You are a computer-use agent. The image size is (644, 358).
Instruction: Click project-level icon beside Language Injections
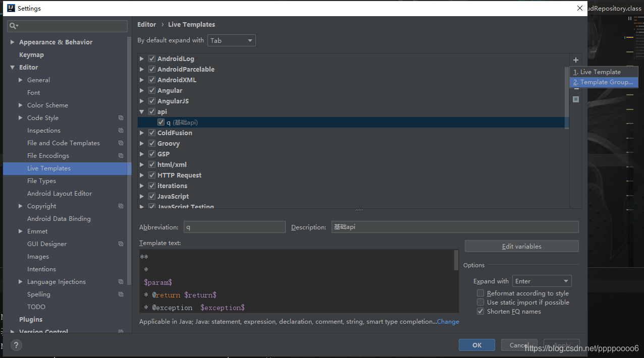(121, 282)
